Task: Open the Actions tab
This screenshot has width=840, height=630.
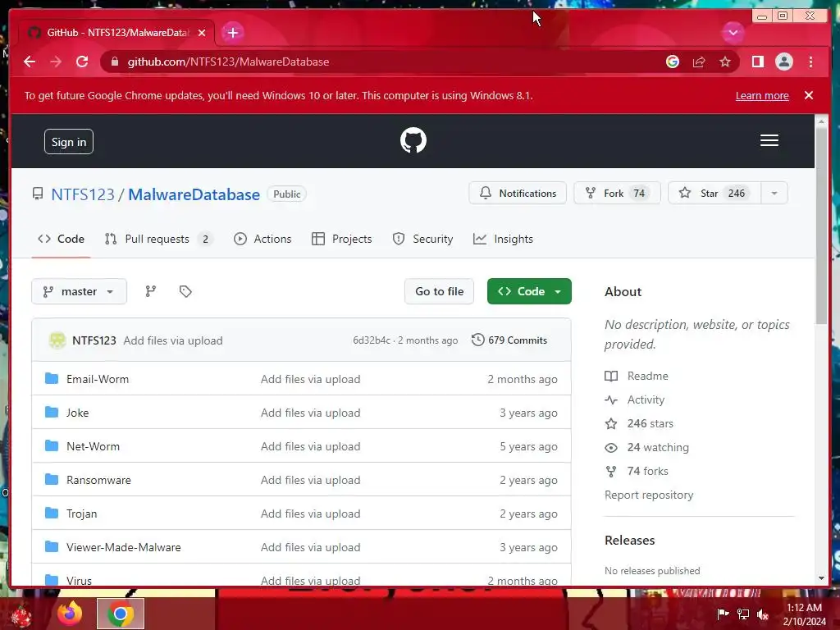Action: (x=262, y=239)
